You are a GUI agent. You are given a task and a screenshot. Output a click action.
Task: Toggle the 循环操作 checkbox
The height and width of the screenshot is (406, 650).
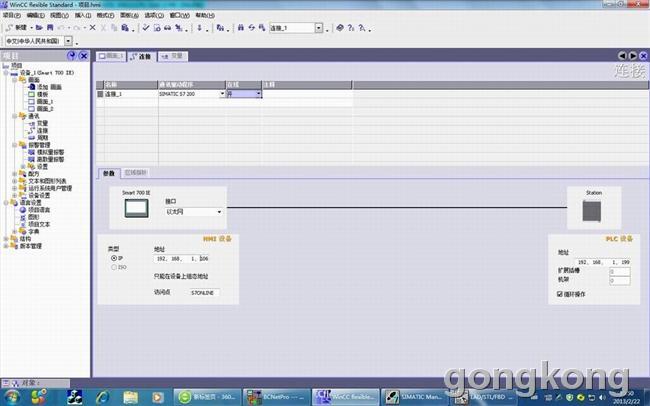coord(560,294)
